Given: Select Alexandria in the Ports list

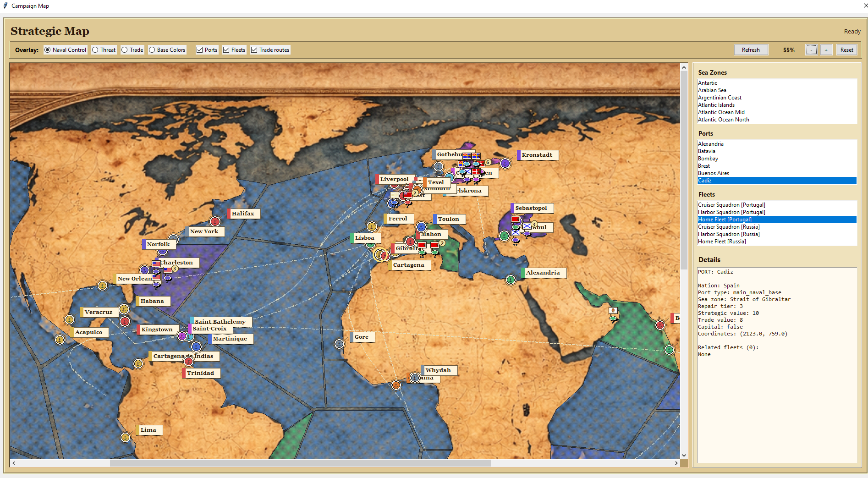Looking at the screenshot, I should coord(777,144).
